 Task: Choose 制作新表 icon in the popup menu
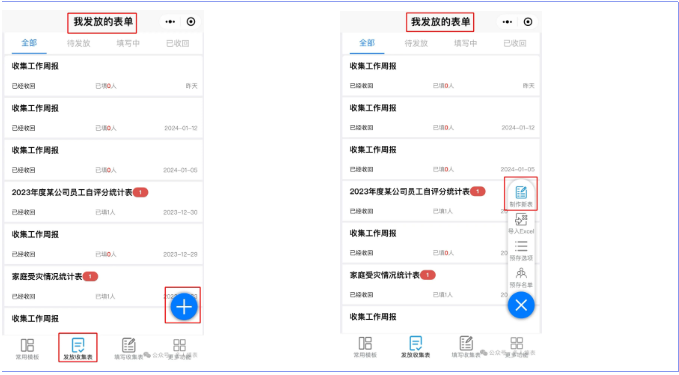click(521, 192)
